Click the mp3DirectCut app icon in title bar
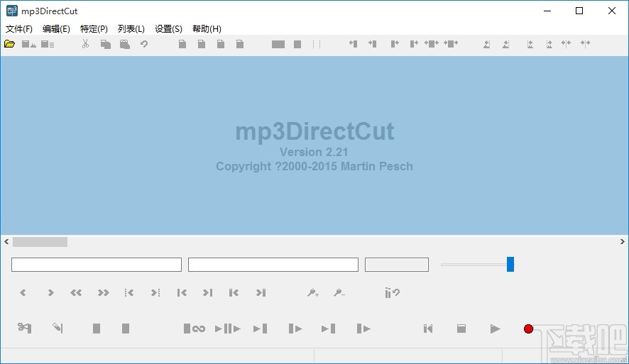Image resolution: width=629 pixels, height=364 pixels. (11, 11)
